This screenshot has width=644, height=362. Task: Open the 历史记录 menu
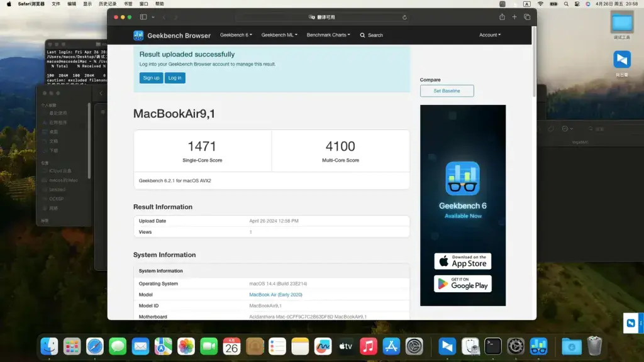[x=108, y=4]
